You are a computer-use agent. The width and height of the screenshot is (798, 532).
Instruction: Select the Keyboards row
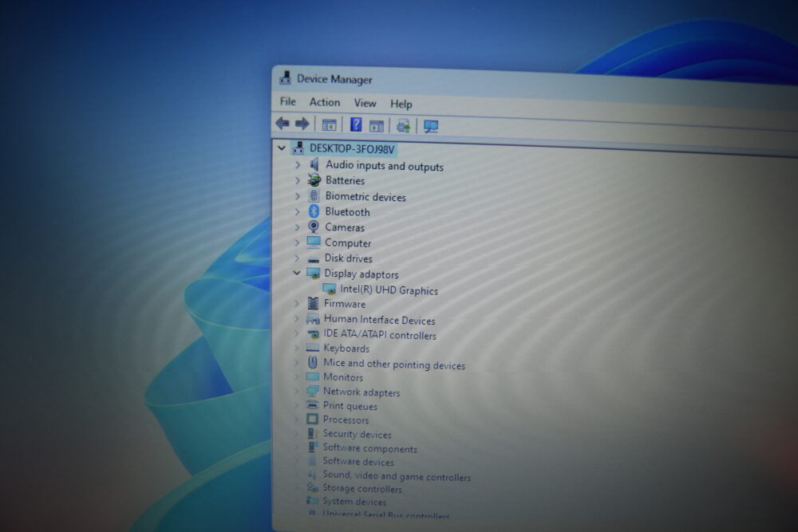346,349
